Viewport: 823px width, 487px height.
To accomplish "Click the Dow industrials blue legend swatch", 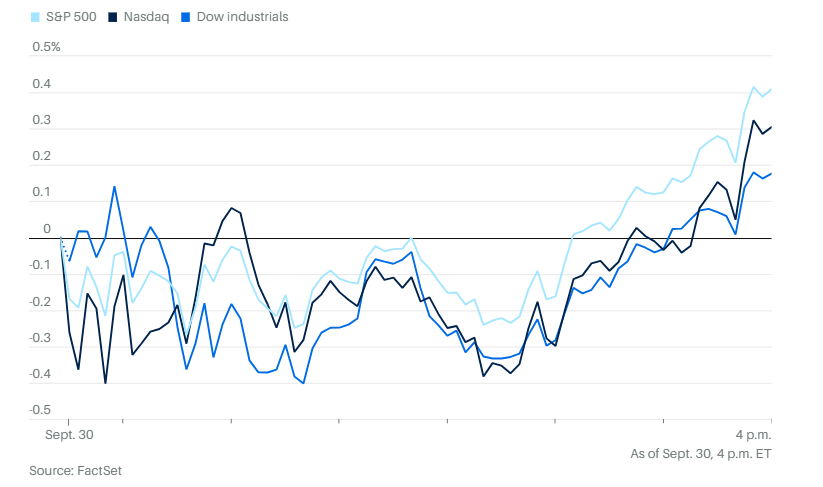I will (x=187, y=17).
